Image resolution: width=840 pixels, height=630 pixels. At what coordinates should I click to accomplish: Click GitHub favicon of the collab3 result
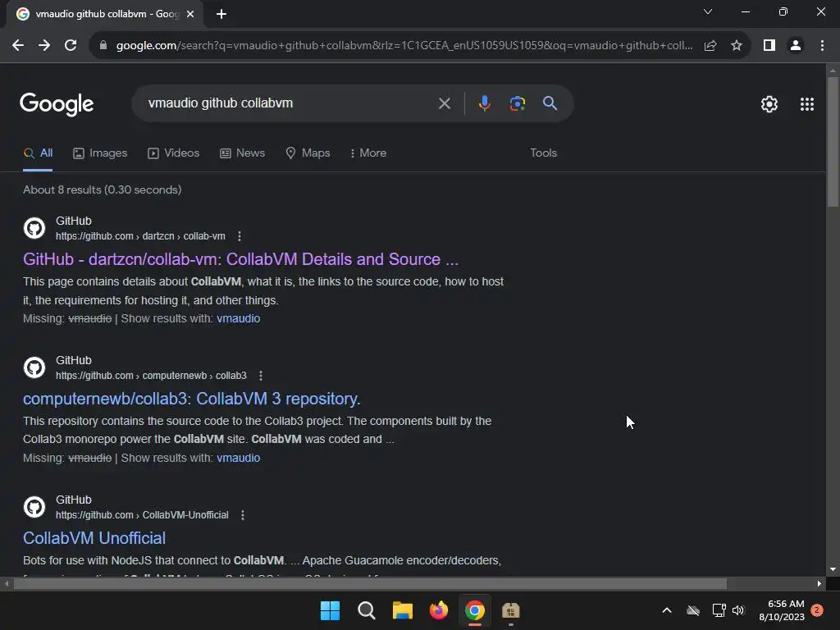(x=34, y=367)
